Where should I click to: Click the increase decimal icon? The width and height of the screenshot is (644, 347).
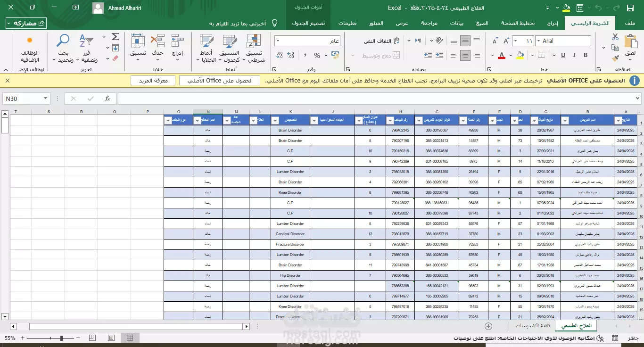tap(290, 55)
